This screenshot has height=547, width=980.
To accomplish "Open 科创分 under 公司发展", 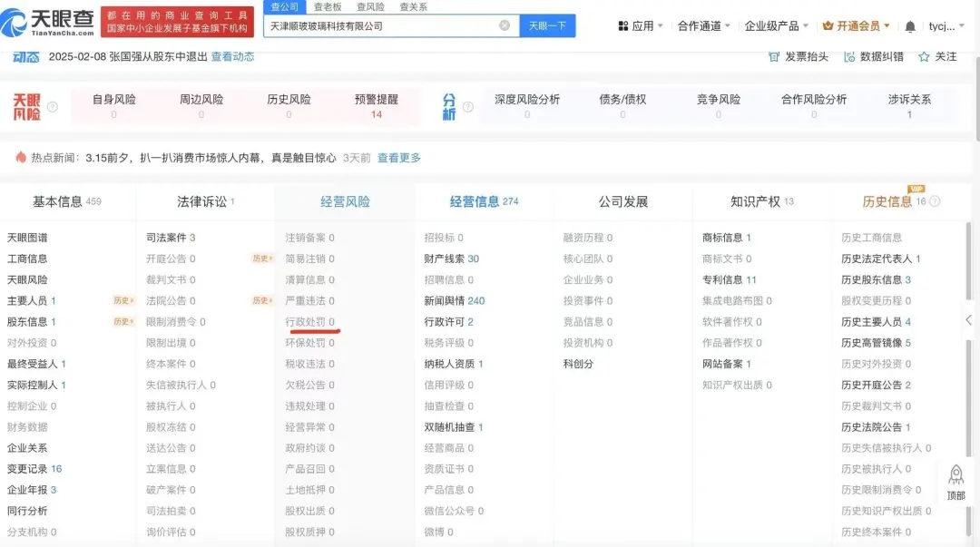I will pyautogui.click(x=578, y=363).
